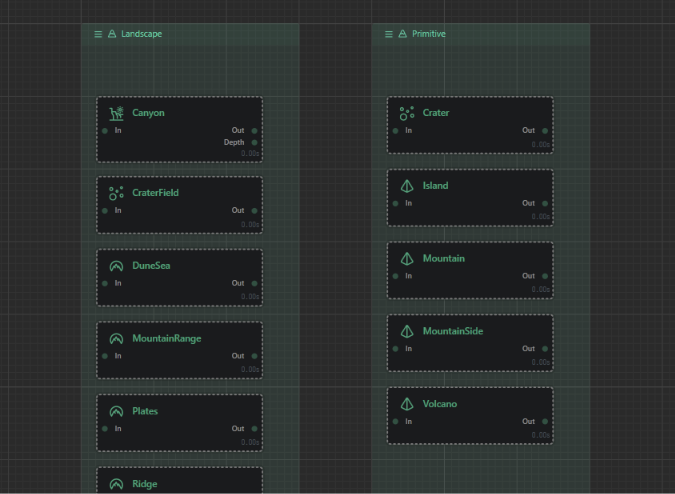
Task: Click the Volcano node's 0.00s timing
Action: 541,435
